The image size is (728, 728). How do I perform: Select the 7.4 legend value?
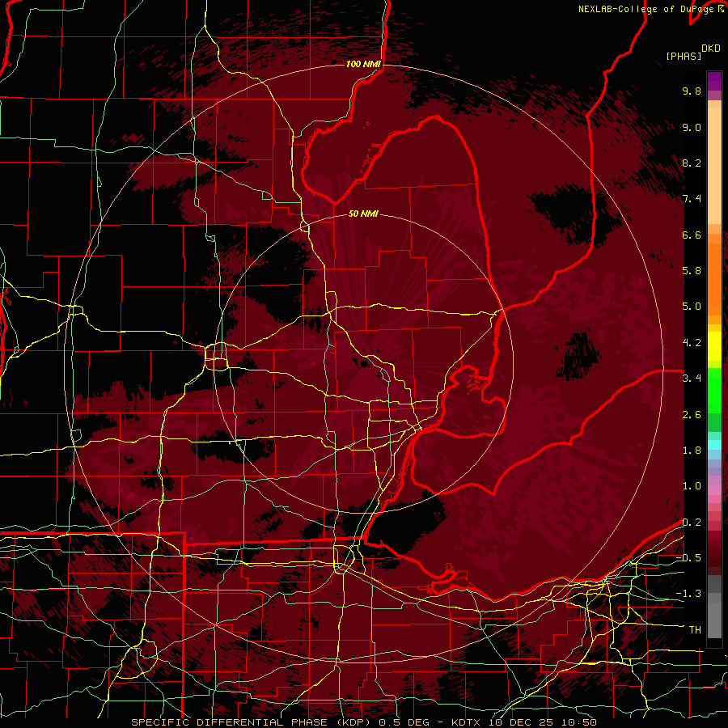click(692, 199)
